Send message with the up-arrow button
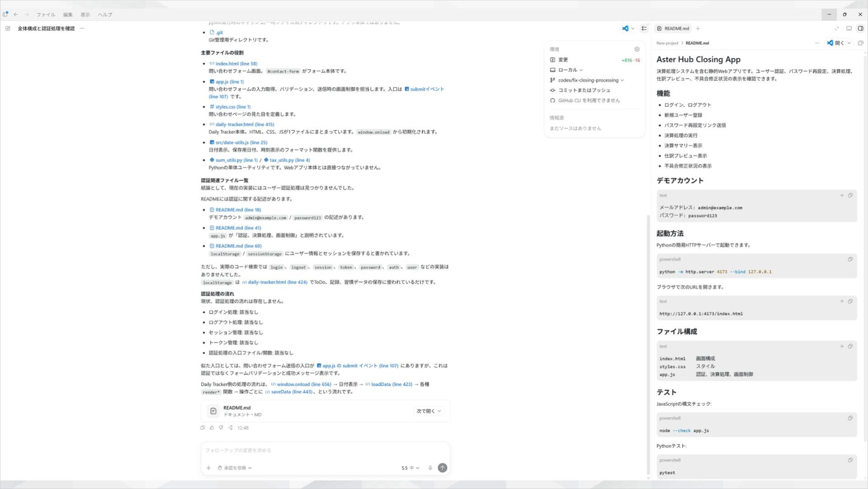The width and height of the screenshot is (868, 489). 443,468
